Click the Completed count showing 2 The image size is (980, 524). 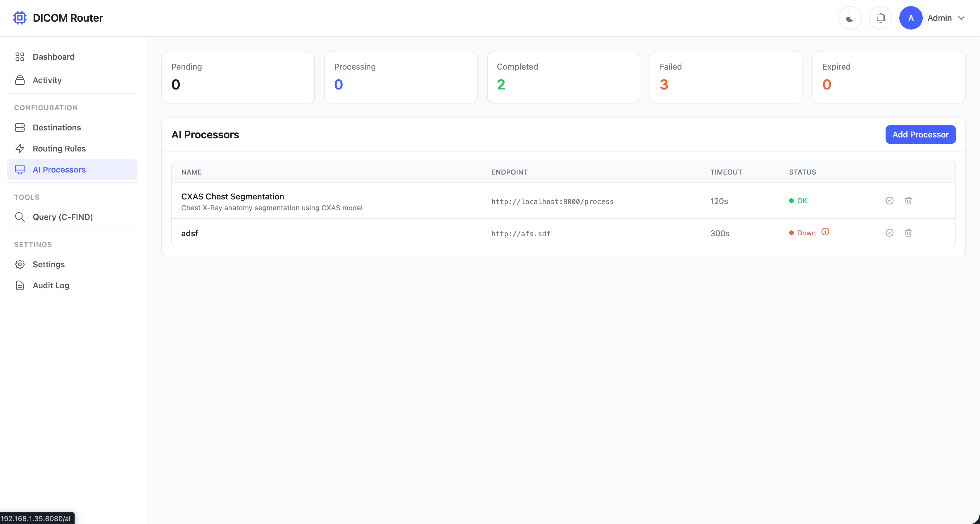[x=501, y=84]
